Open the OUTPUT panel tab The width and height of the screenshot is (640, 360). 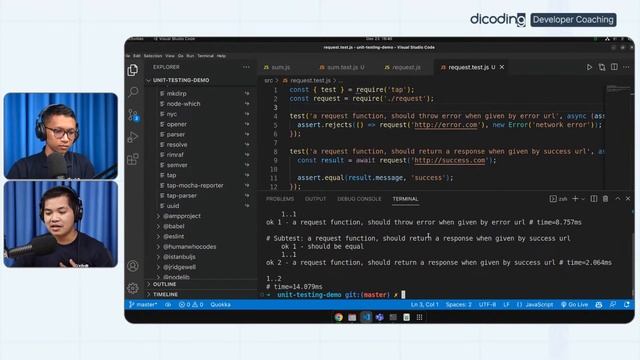[316, 199]
